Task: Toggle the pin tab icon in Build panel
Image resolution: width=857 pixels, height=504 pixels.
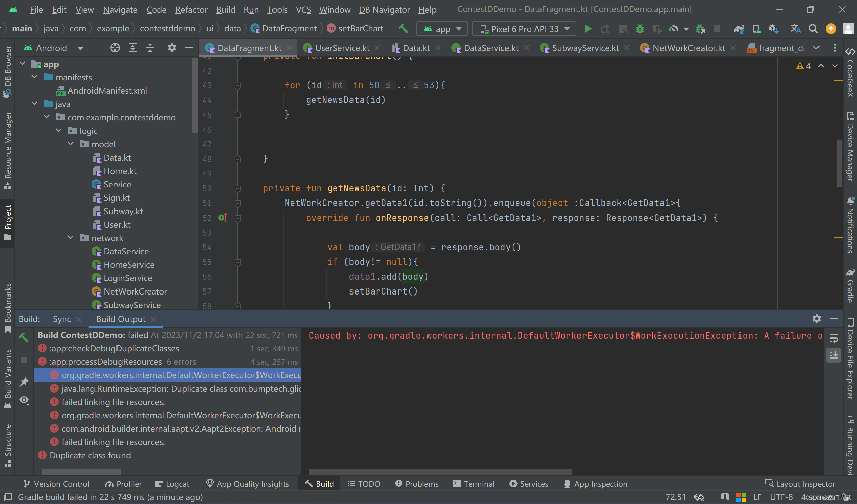Action: [x=24, y=382]
